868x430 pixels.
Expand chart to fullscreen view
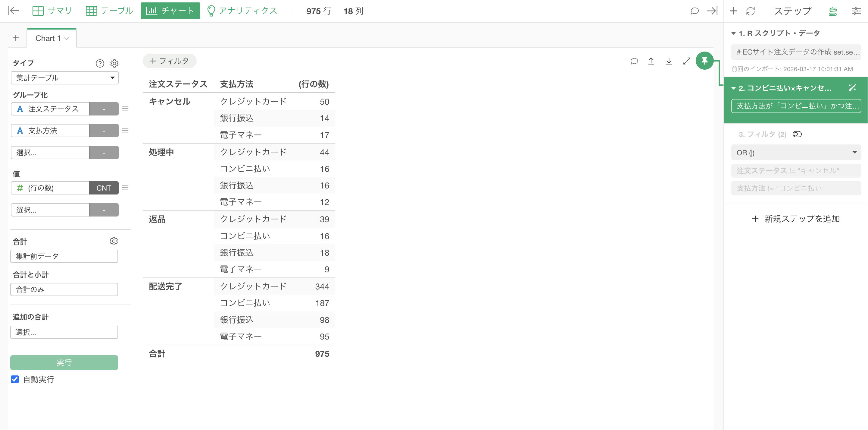tap(687, 61)
